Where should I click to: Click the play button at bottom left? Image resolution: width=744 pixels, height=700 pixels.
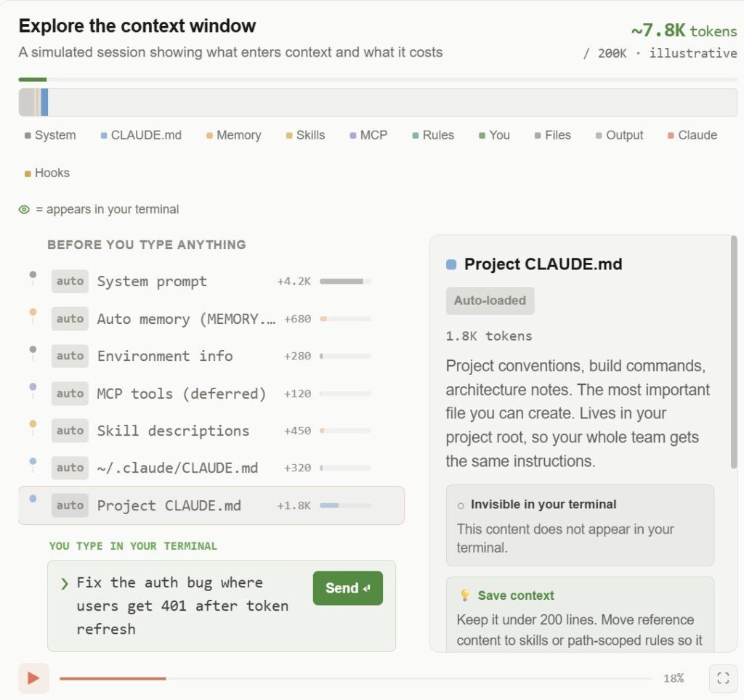click(x=33, y=678)
